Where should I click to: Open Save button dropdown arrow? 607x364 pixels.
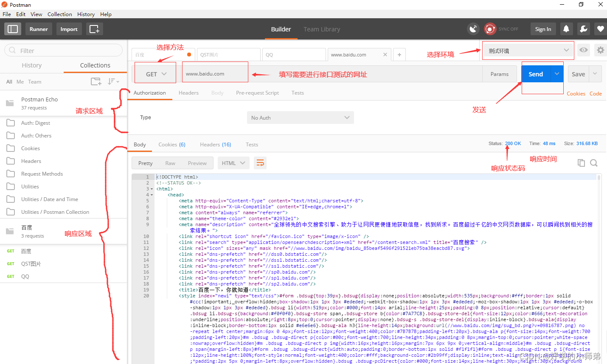[x=595, y=74]
